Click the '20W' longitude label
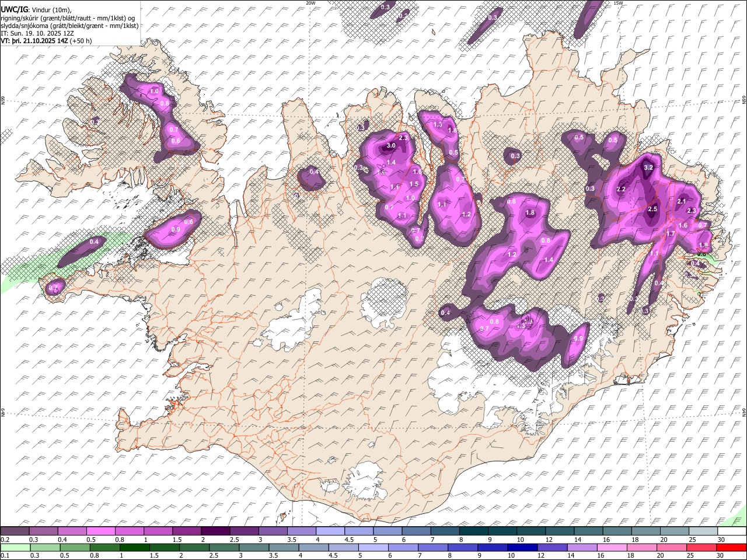Viewport: 747px width, 560px height. (310, 3)
